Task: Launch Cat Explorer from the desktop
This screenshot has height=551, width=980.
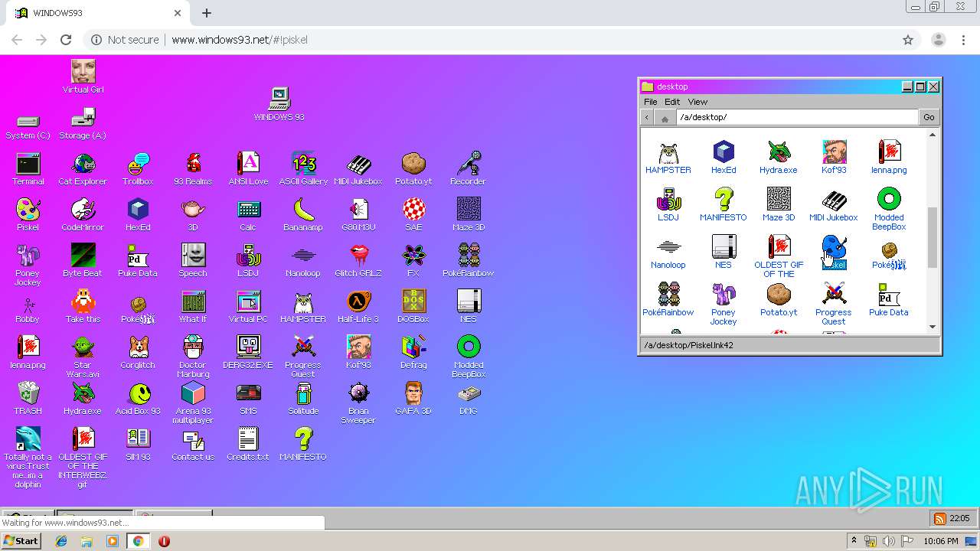Action: [83, 169]
